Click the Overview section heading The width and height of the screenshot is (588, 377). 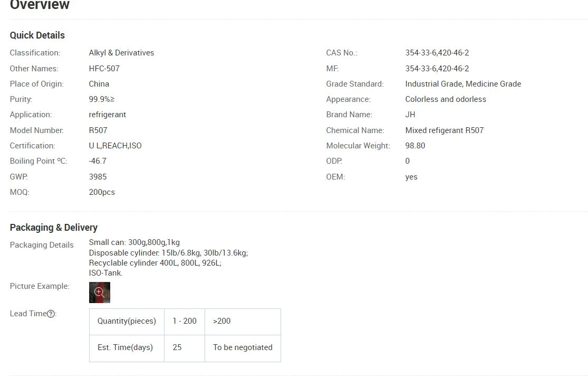point(40,5)
